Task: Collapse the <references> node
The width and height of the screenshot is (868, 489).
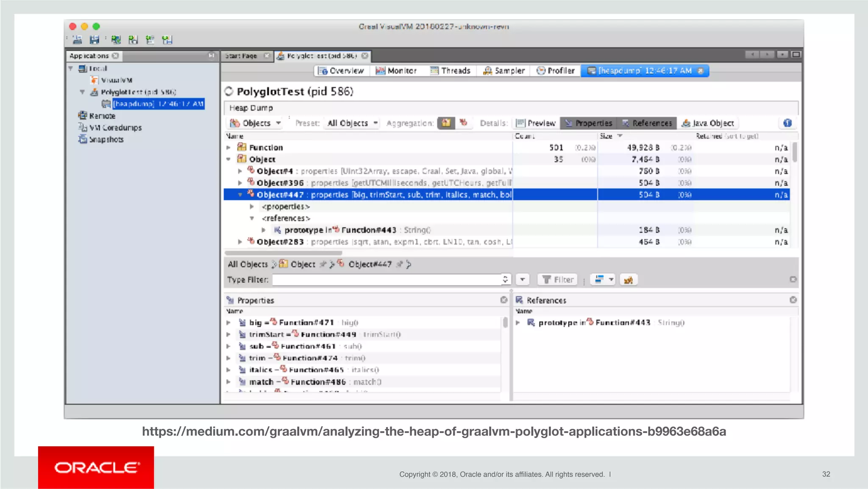Action: 252,218
